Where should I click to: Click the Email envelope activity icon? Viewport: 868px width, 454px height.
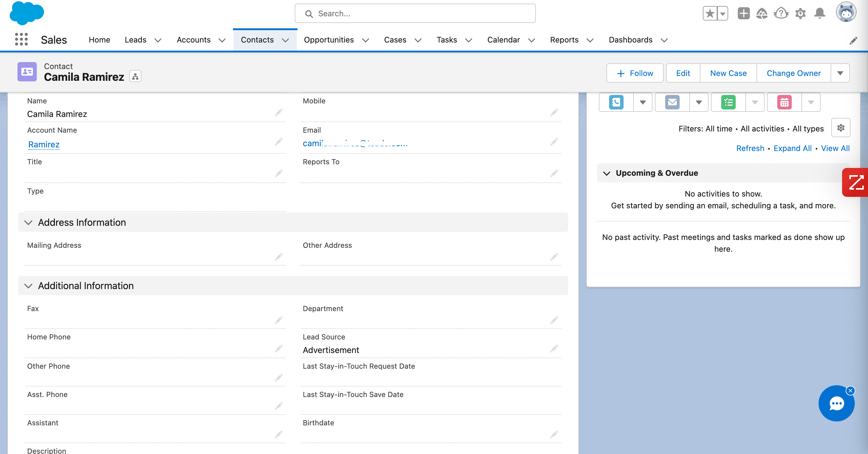click(x=672, y=102)
